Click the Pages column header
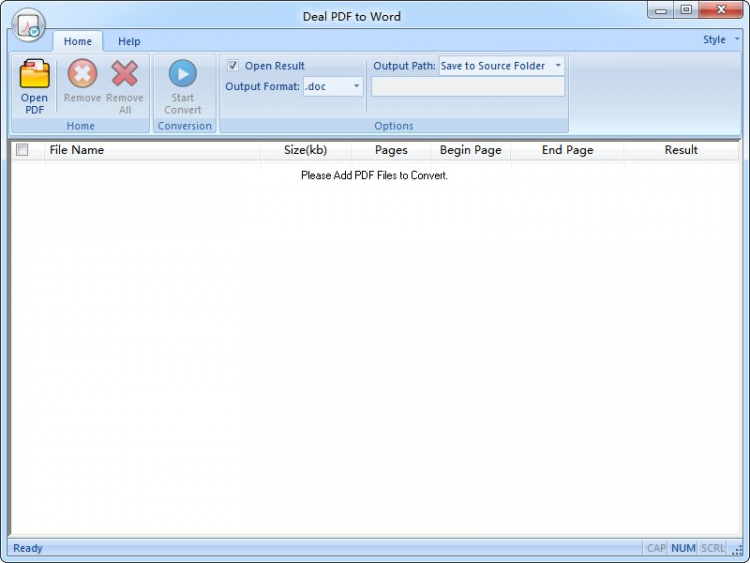The height and width of the screenshot is (563, 750). 391,150
